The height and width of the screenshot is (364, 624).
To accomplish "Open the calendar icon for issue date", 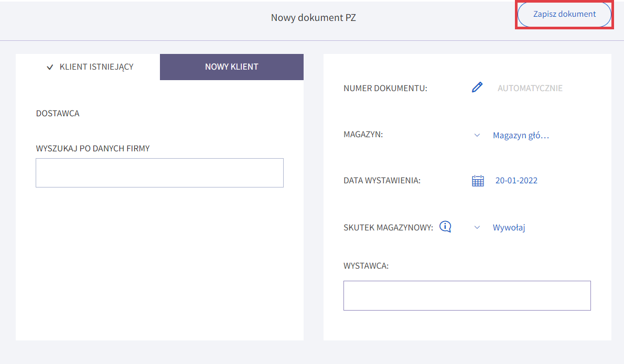I will pos(478,181).
